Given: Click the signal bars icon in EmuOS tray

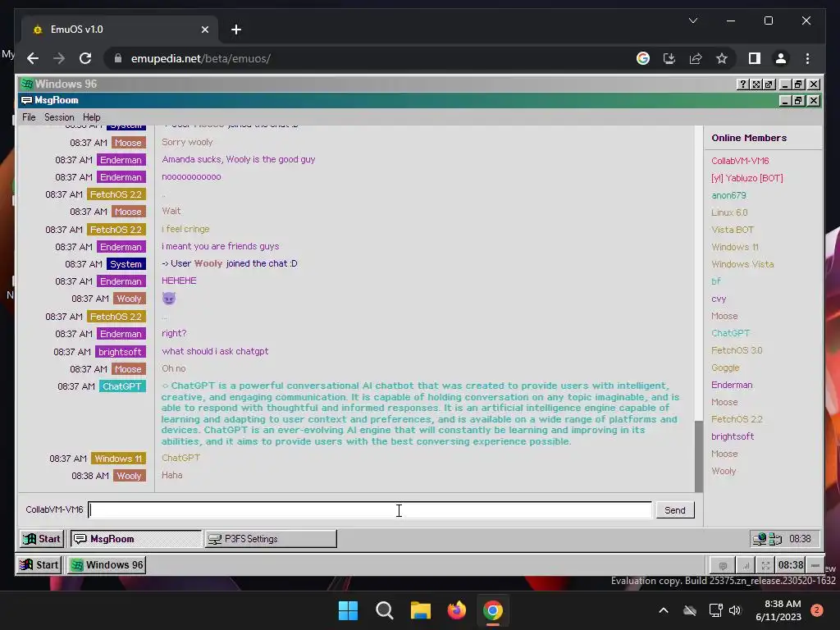Looking at the screenshot, I should 745,565.
